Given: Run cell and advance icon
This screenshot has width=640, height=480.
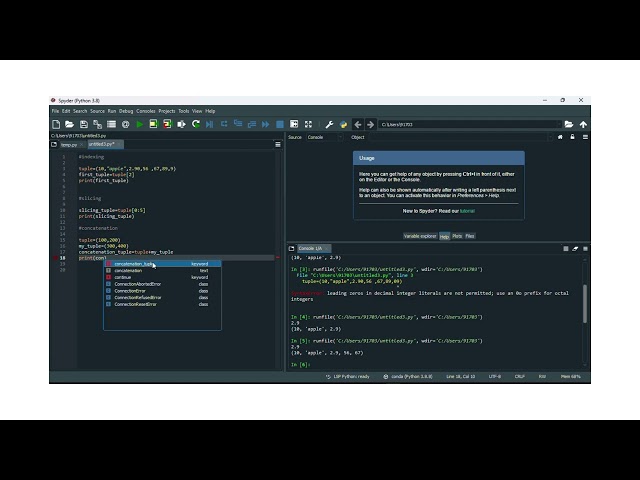Looking at the screenshot, I should 167,124.
